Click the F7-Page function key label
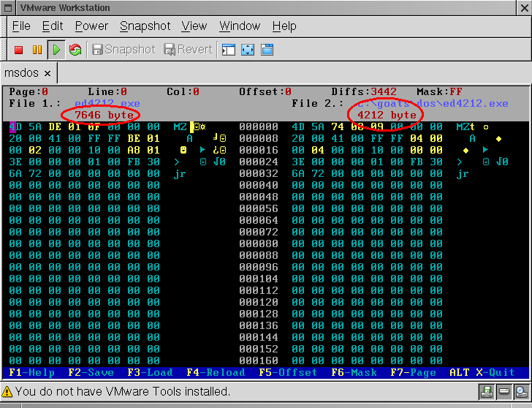The width and height of the screenshot is (532, 408). (413, 372)
